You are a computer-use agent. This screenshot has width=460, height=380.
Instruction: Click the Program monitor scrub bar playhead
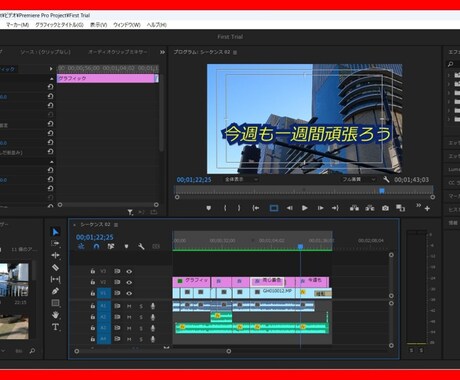pyautogui.click(x=382, y=190)
